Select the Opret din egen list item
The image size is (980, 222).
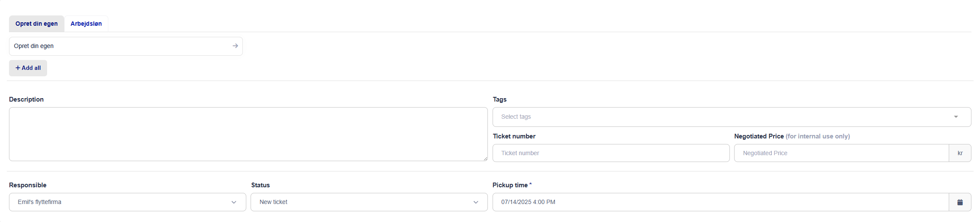pyautogui.click(x=126, y=46)
